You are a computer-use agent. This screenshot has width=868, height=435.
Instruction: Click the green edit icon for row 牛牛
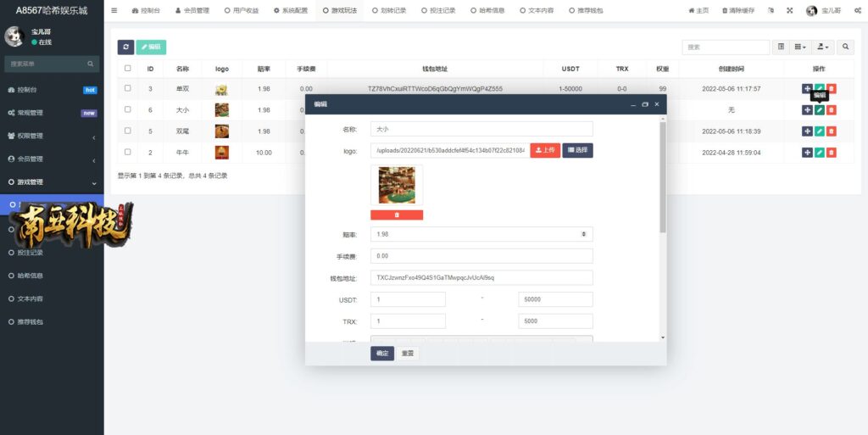(820, 152)
